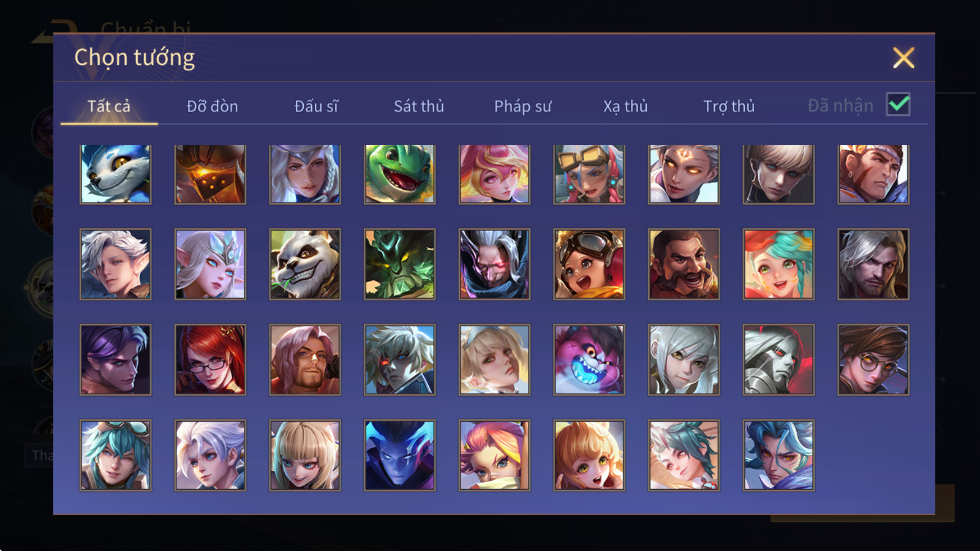Viewport: 980px width, 551px height.
Task: Toggle the Đã nhận checkbox
Action: coord(898,104)
